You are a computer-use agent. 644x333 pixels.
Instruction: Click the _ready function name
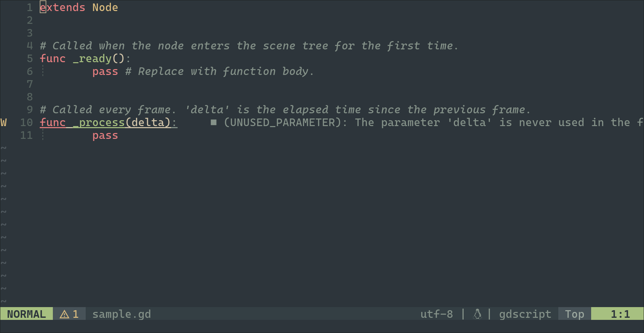[92, 58]
